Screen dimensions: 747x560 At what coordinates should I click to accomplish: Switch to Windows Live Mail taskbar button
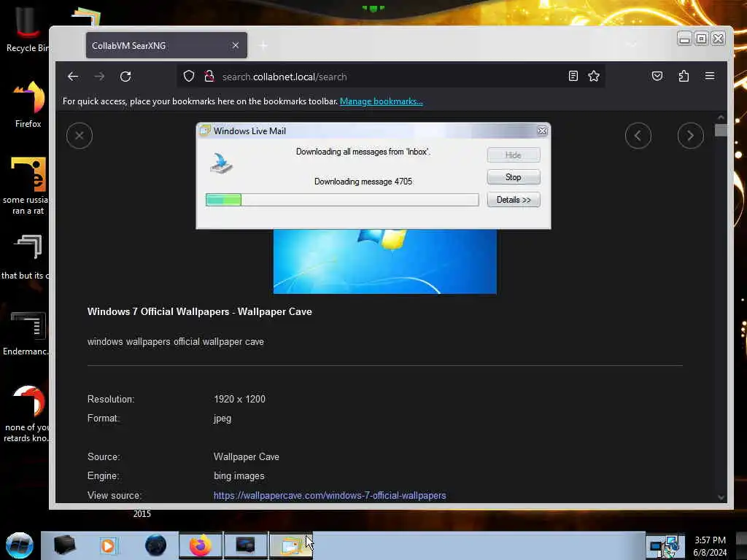(290, 545)
